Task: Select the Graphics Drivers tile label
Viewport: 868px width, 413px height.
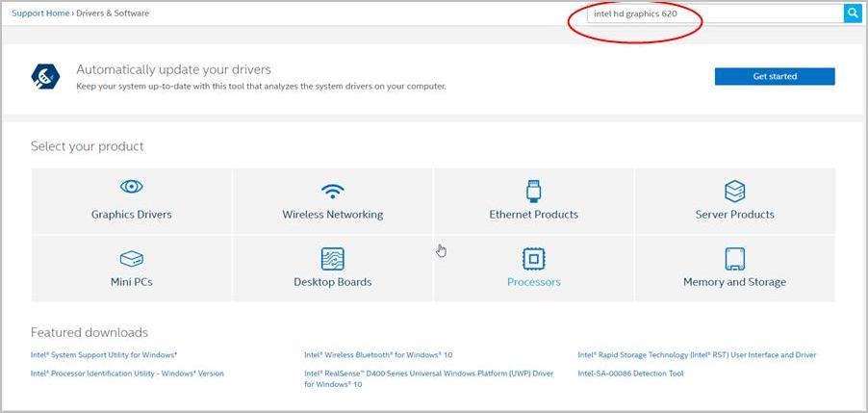Action: [x=131, y=215]
